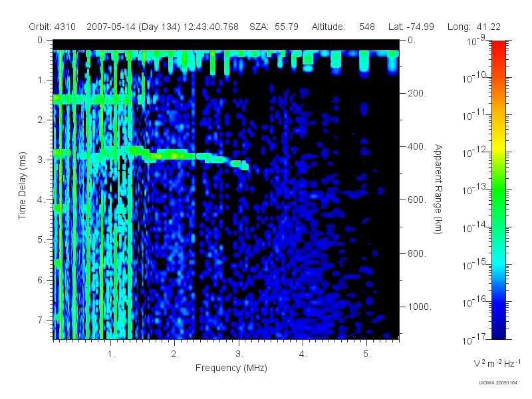Click the Apparent Range (km) axis title
The height and width of the screenshot is (399, 532).
[x=438, y=189]
